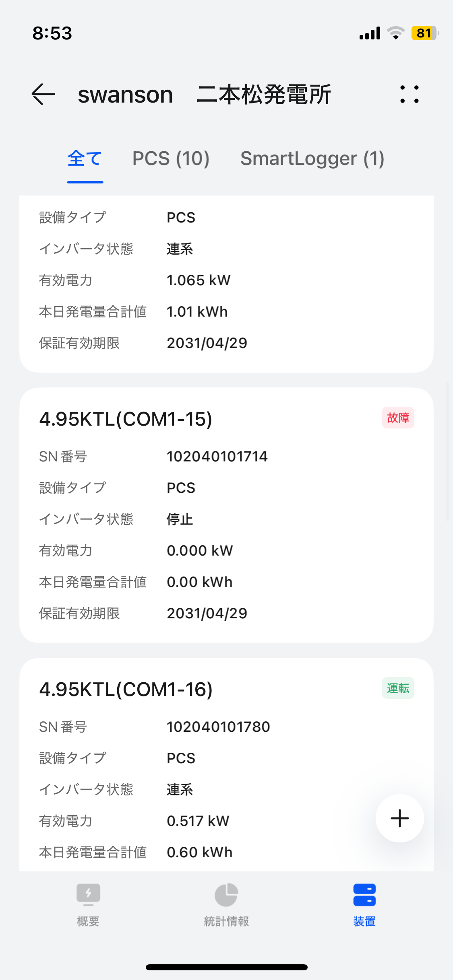Tap the Wi-Fi status icon
Screen dimensions: 453x980
pyautogui.click(x=395, y=33)
